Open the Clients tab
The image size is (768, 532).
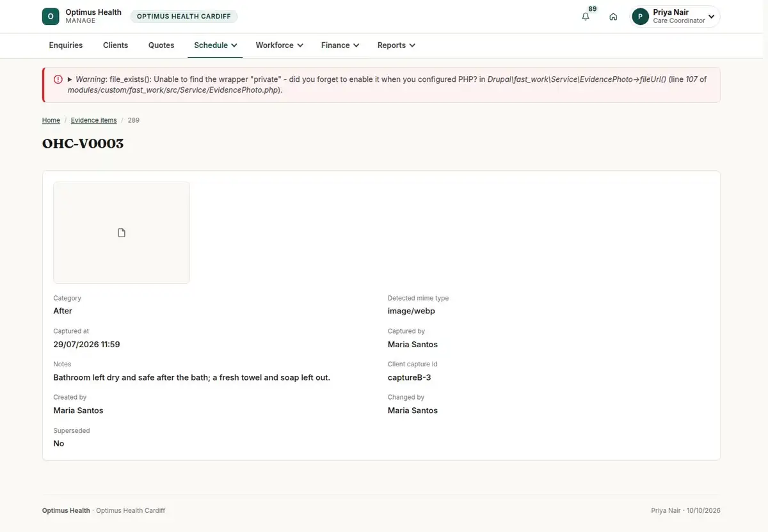(x=116, y=45)
